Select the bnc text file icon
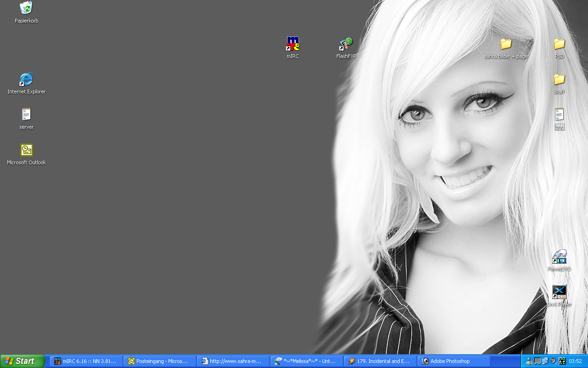 click(559, 115)
